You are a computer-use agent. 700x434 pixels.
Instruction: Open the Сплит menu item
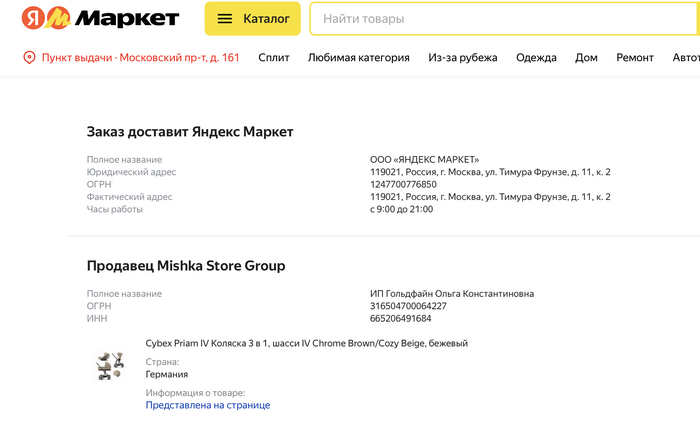tap(274, 58)
